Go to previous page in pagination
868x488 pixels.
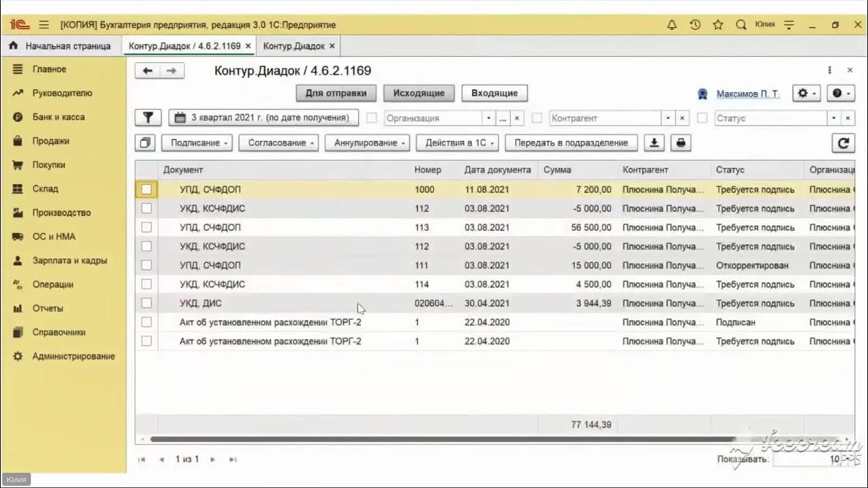[x=161, y=460]
